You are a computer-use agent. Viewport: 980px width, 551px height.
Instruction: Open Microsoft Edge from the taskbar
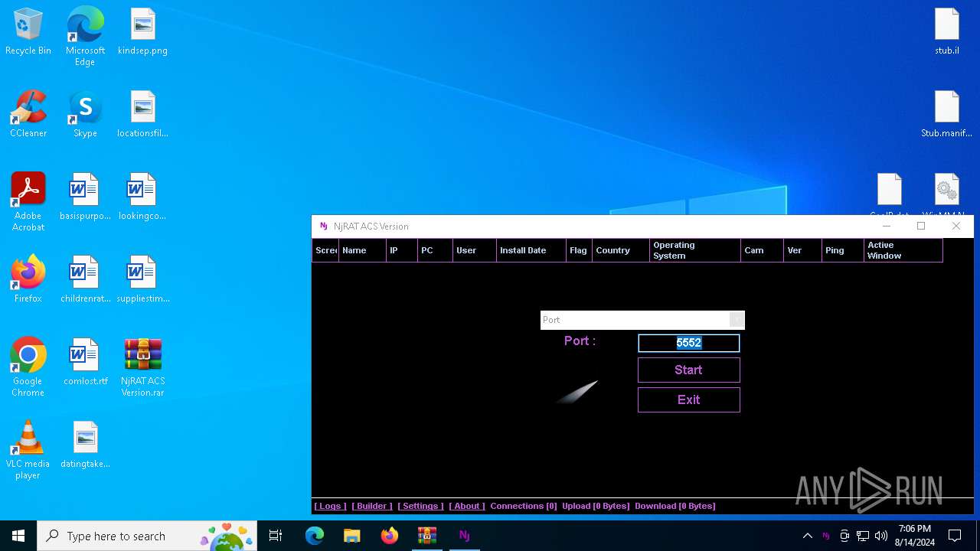point(315,536)
